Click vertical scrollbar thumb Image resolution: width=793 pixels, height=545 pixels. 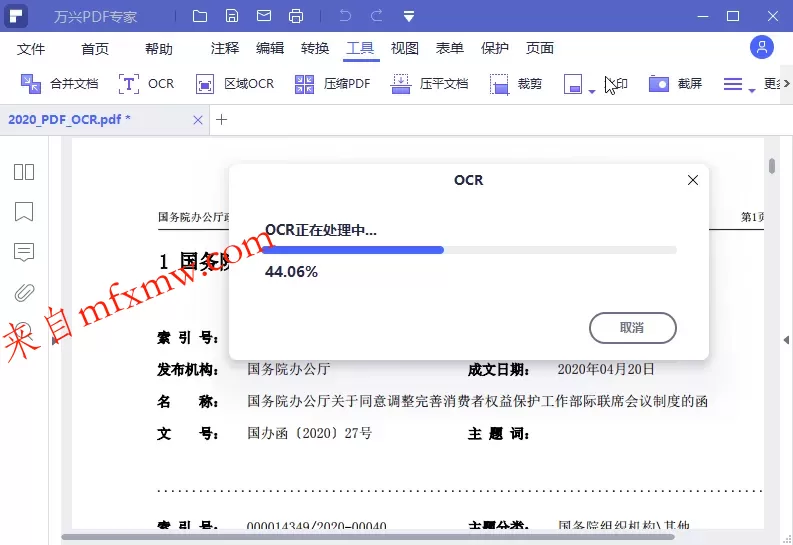click(772, 165)
